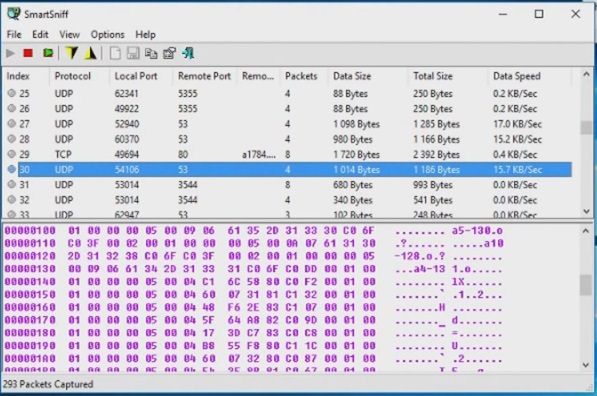Sort by the Protocol column header
Image resolution: width=597 pixels, height=396 pixels.
[x=80, y=76]
